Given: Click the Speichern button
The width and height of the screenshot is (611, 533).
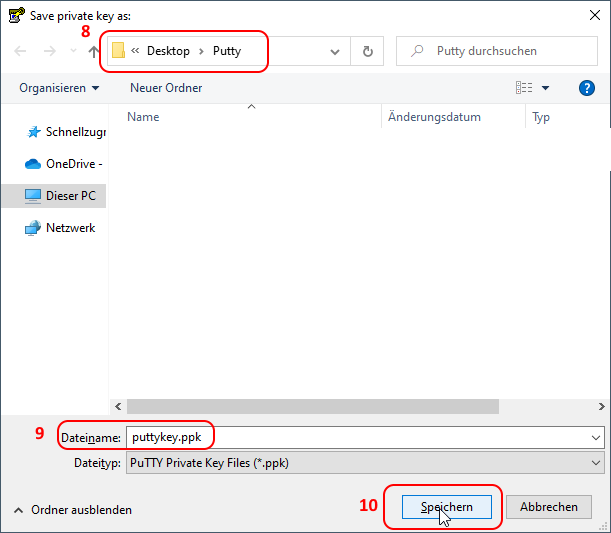Looking at the screenshot, I should pyautogui.click(x=446, y=508).
